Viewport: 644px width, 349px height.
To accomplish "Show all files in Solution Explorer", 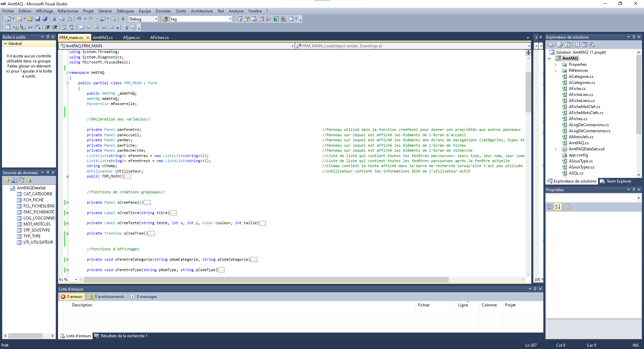I will [560, 45].
